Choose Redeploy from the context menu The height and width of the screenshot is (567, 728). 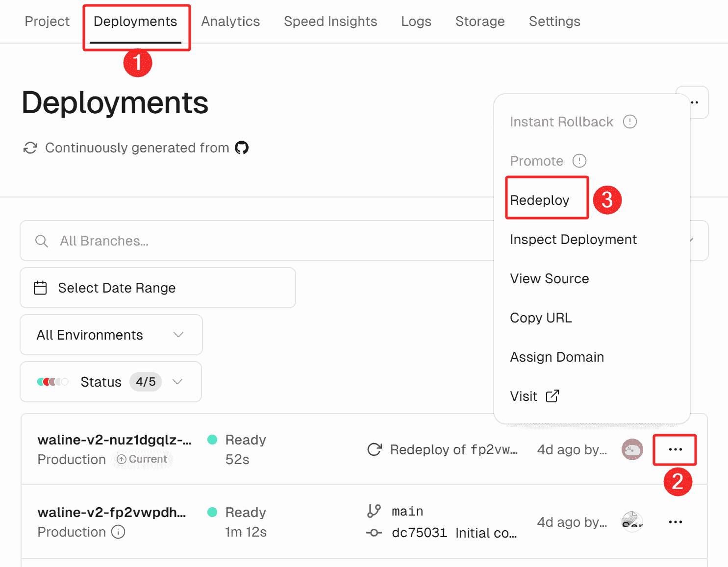coord(539,200)
